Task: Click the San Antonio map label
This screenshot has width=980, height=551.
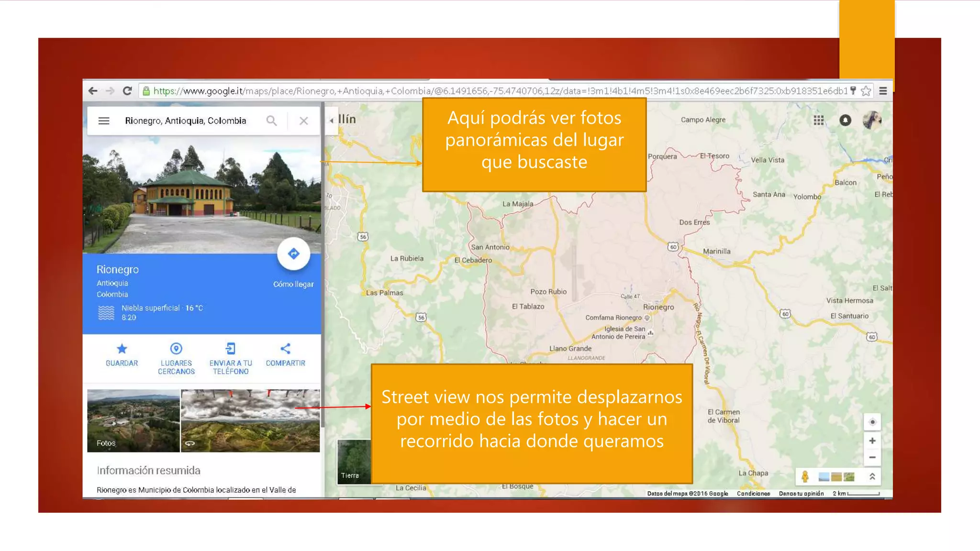Action: [x=490, y=247]
